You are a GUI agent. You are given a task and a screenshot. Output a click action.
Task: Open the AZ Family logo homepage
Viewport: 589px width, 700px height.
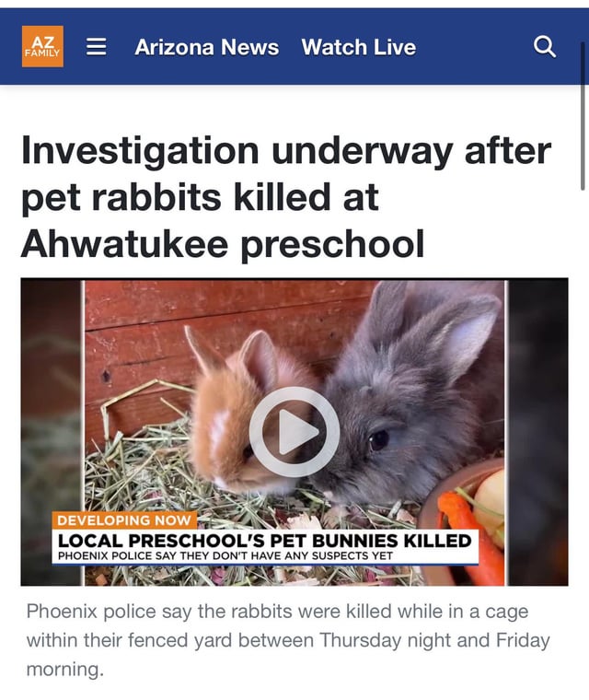[42, 46]
